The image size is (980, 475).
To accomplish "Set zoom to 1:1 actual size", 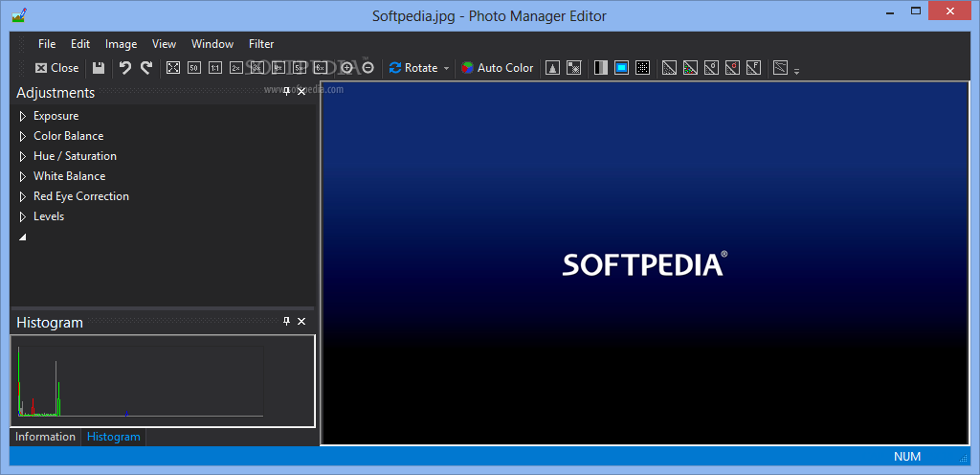I will pyautogui.click(x=215, y=67).
